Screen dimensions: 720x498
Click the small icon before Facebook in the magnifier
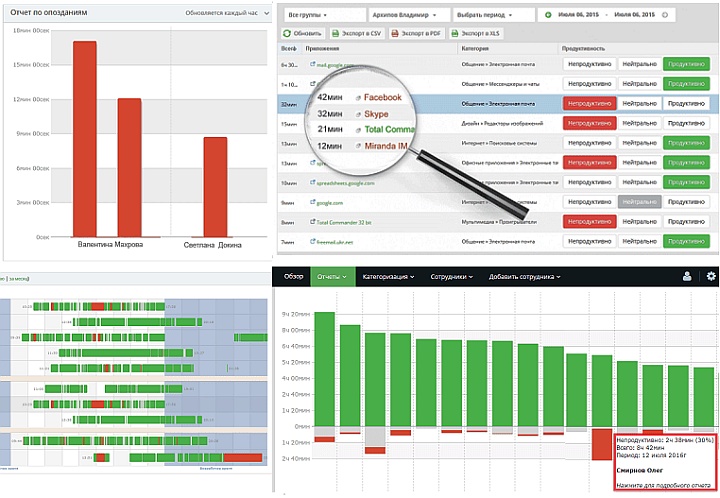[358, 98]
